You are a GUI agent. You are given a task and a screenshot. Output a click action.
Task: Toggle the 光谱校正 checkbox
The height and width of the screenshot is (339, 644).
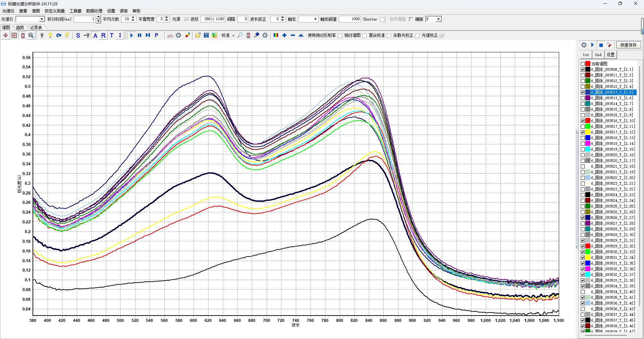442,36
